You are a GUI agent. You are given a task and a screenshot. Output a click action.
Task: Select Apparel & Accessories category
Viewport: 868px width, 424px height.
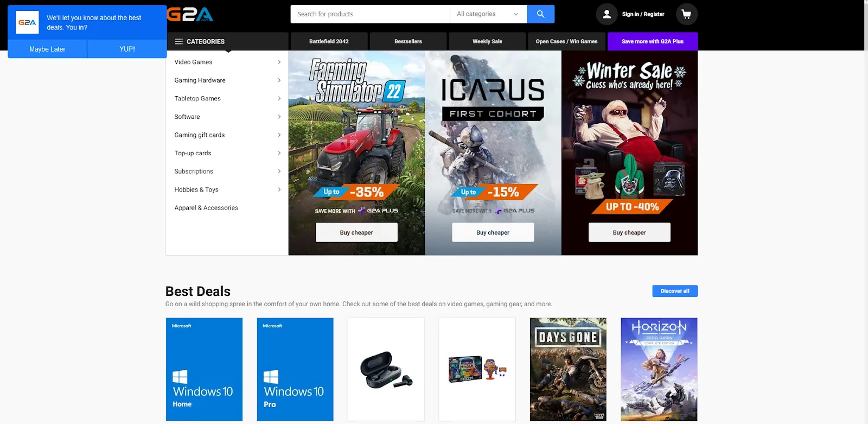206,208
